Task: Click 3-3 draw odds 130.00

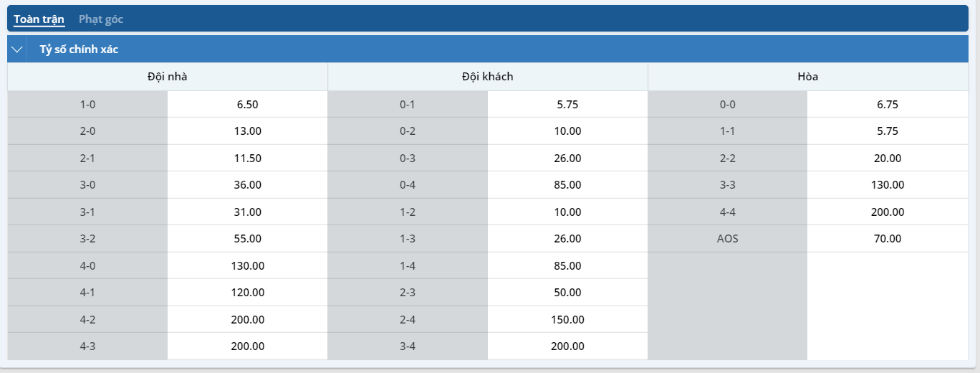Action: (x=888, y=185)
